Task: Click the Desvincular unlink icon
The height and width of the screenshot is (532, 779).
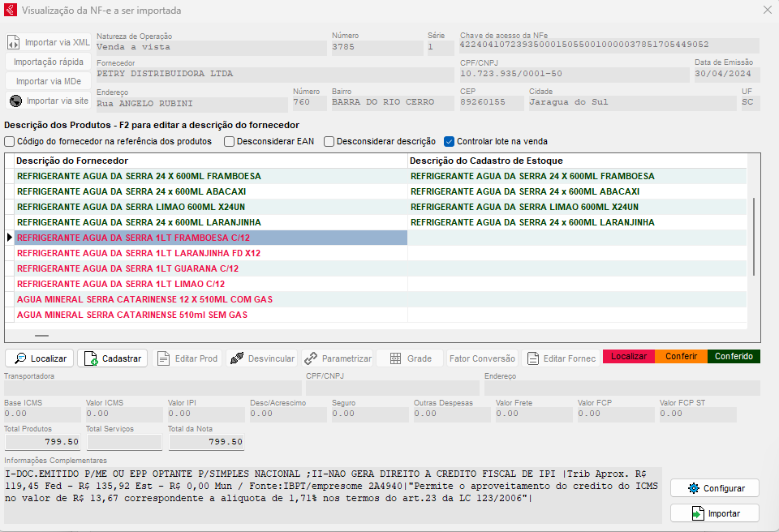Action: coord(236,358)
